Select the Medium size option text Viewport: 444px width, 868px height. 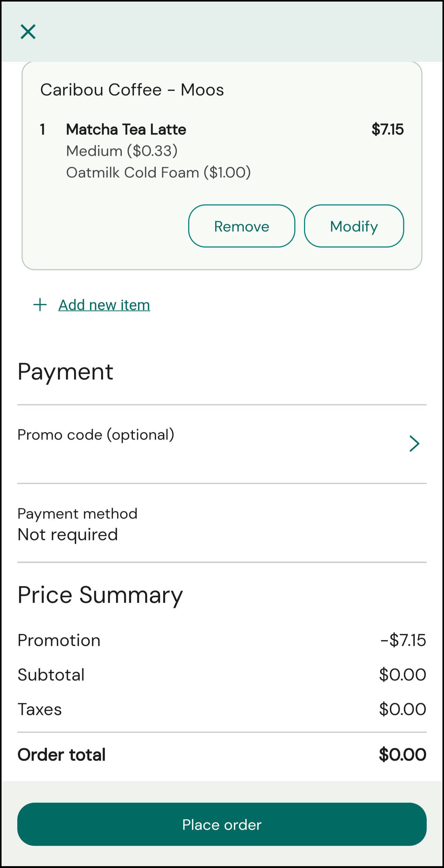point(121,151)
